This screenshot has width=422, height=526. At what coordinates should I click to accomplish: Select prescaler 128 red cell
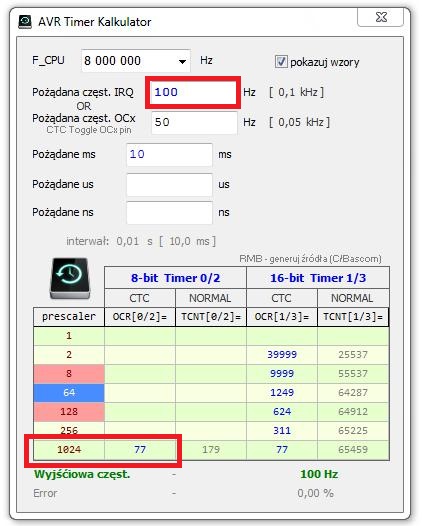[x=69, y=412]
